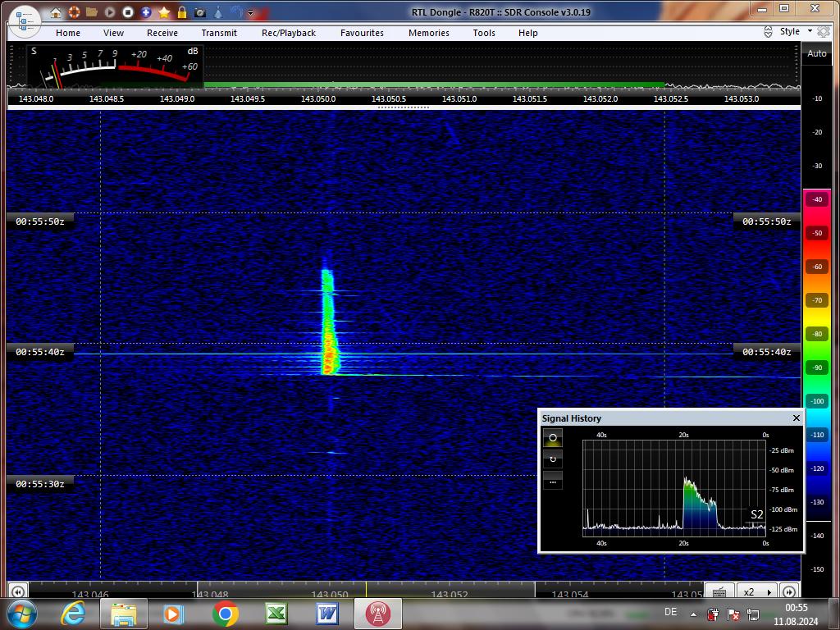Screen dimensions: 840x630
Task: Click SDR Console taskbar icon
Action: pos(377,614)
